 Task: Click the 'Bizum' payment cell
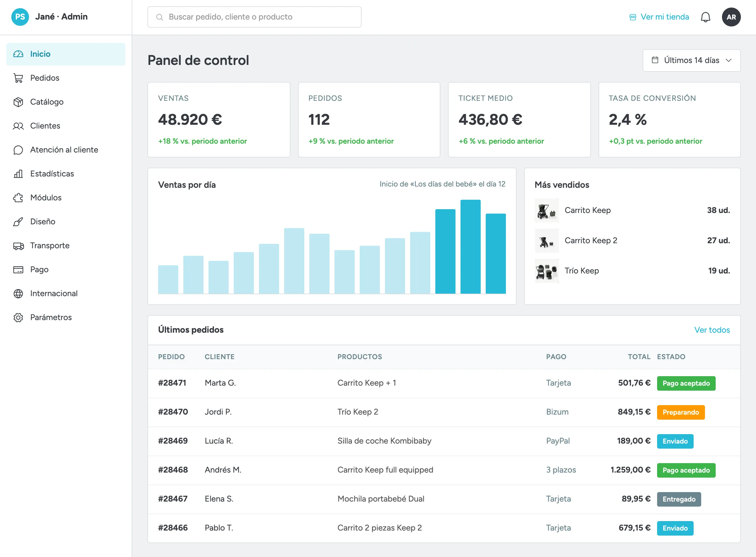tap(557, 412)
